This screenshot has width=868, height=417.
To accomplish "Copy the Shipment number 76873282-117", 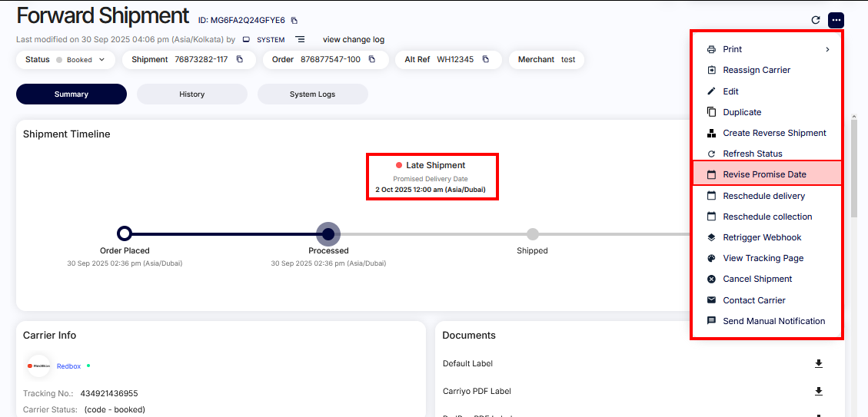I will (x=240, y=60).
